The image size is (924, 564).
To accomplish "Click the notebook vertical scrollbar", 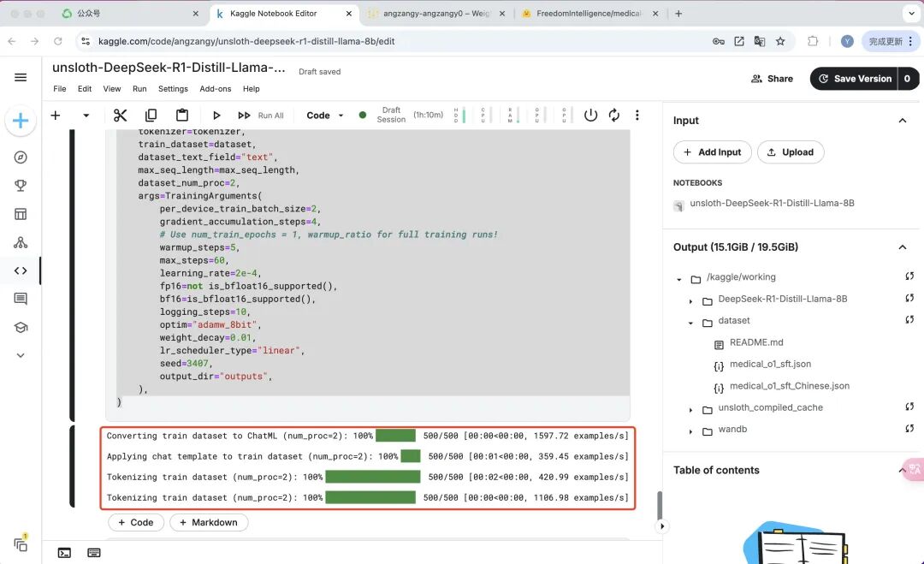I will [x=659, y=504].
